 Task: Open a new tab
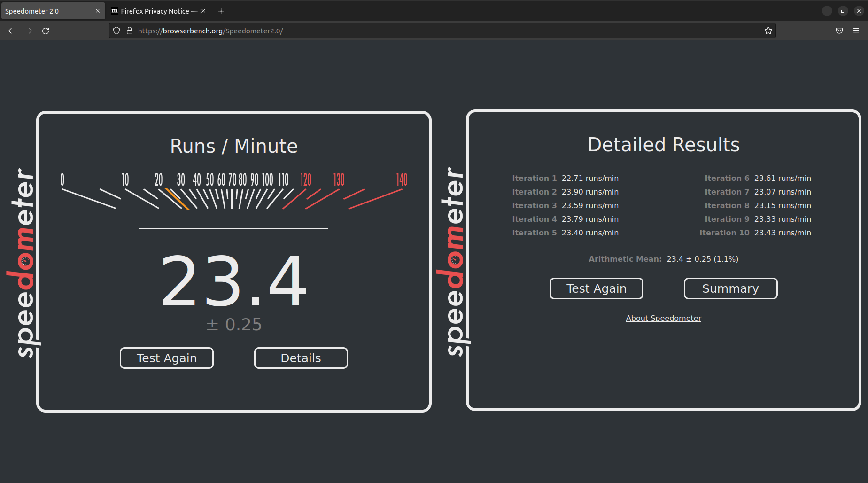[x=221, y=11]
